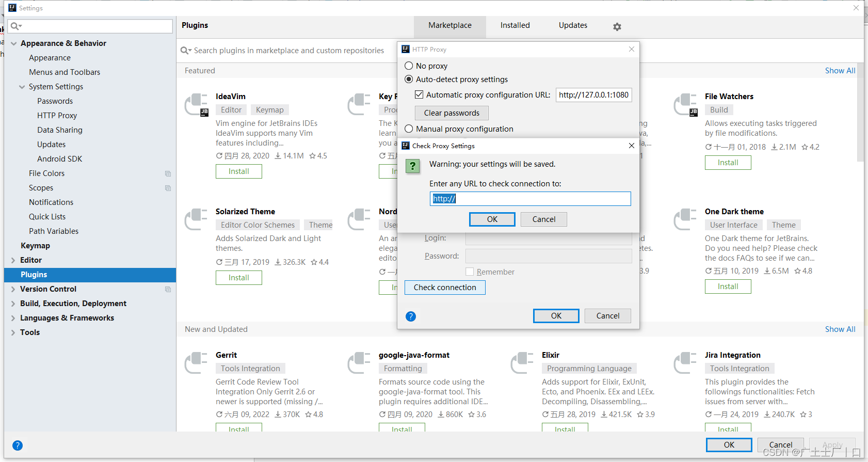Install the IdeaVim plugin
868x462 pixels.
[239, 171]
